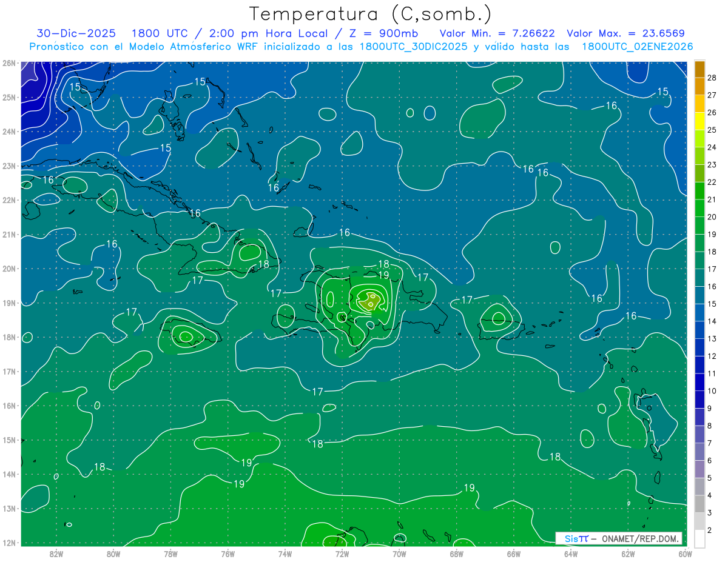Click color scale value "5"
Image resolution: width=728 pixels, height=562 pixels.
coord(710,478)
